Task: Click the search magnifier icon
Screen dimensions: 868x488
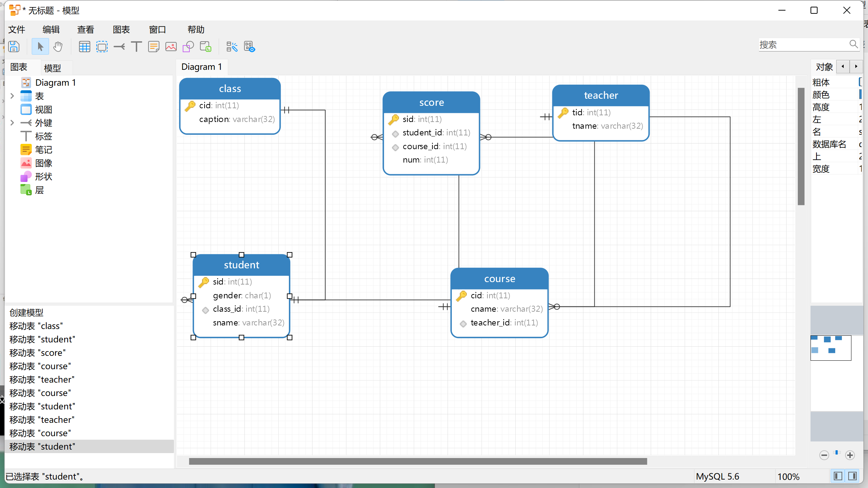Action: coord(854,44)
